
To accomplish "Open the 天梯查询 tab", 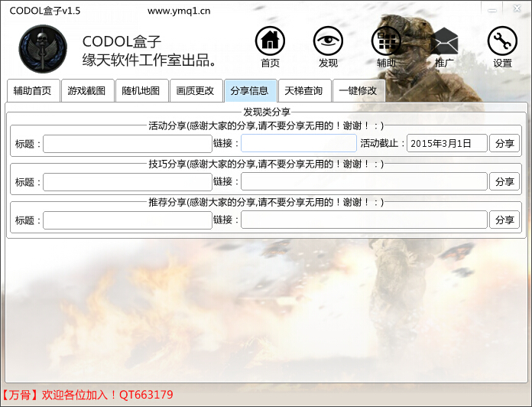I will click(x=303, y=90).
